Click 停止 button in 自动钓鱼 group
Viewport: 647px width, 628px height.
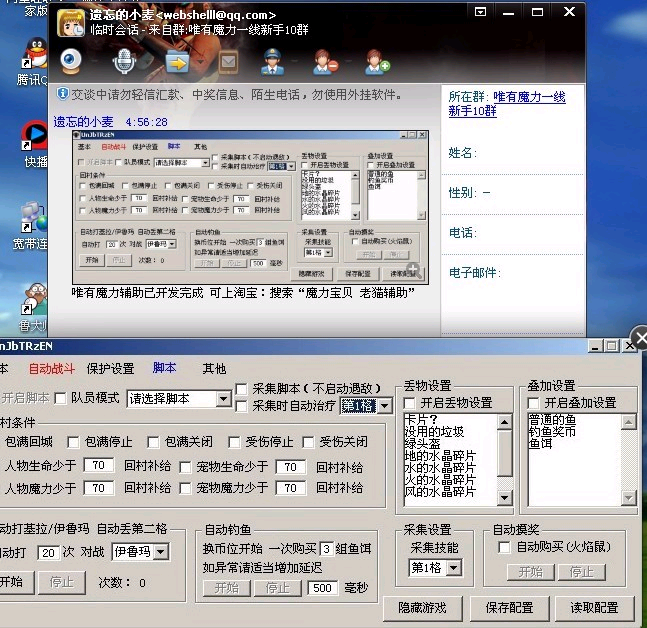click(278, 588)
